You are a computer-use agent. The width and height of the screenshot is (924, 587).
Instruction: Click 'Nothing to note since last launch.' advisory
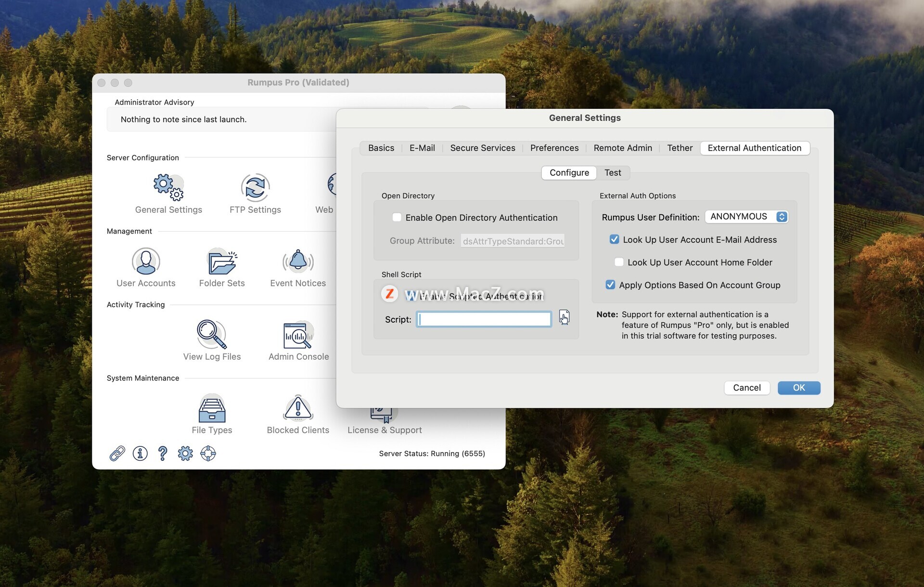183,119
